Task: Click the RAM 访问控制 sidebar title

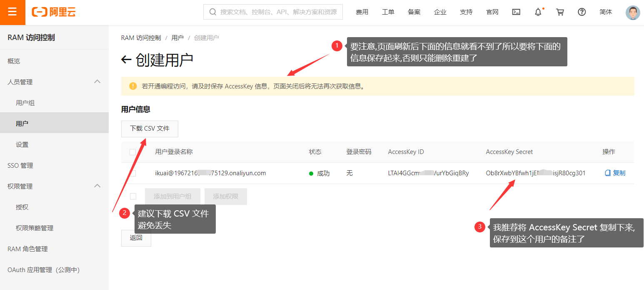Action: (x=31, y=38)
